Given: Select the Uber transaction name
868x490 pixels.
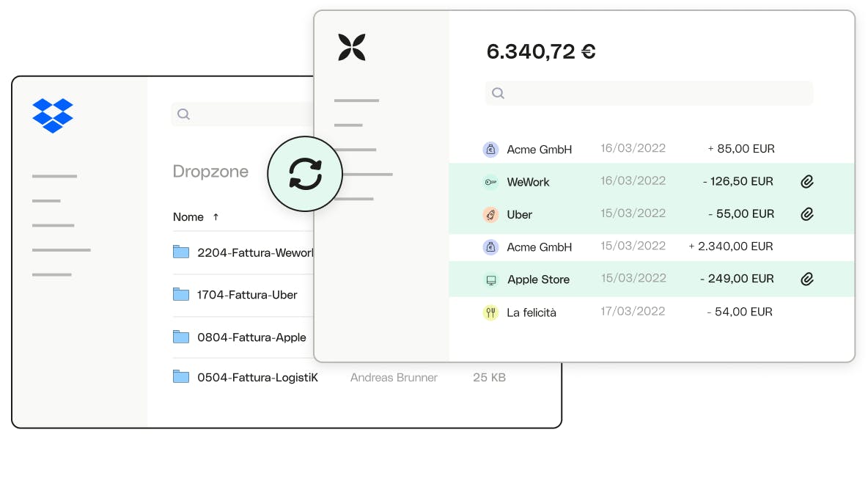Looking at the screenshot, I should [519, 215].
